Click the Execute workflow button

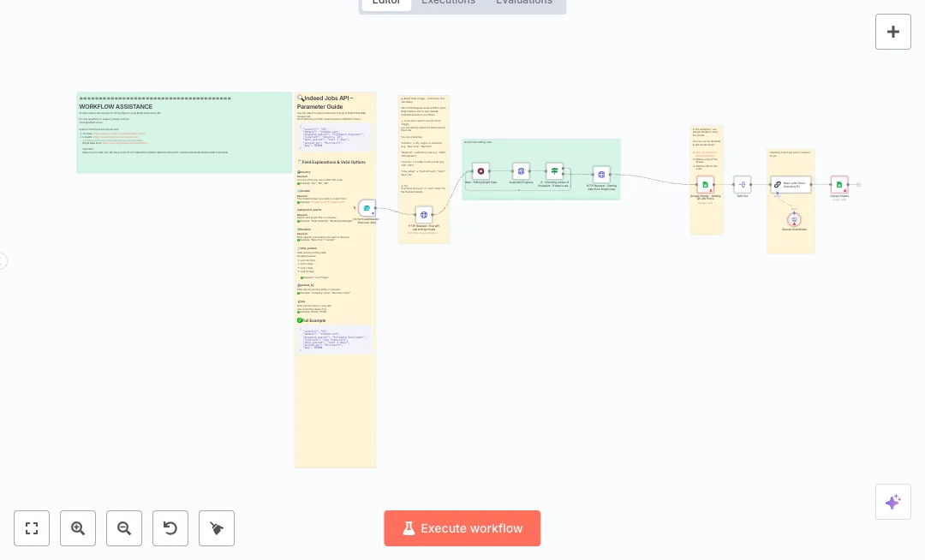(462, 528)
